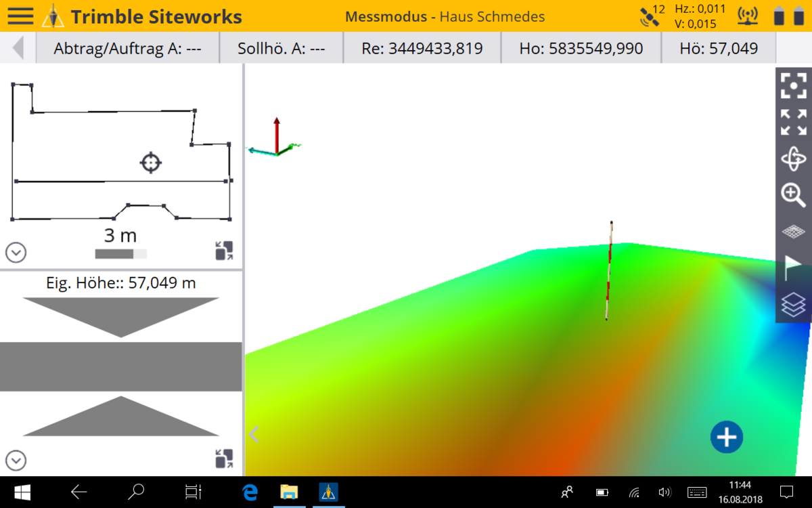Screen dimensions: 812x508
Task: Select Sollhö. A info field
Action: pos(281,48)
